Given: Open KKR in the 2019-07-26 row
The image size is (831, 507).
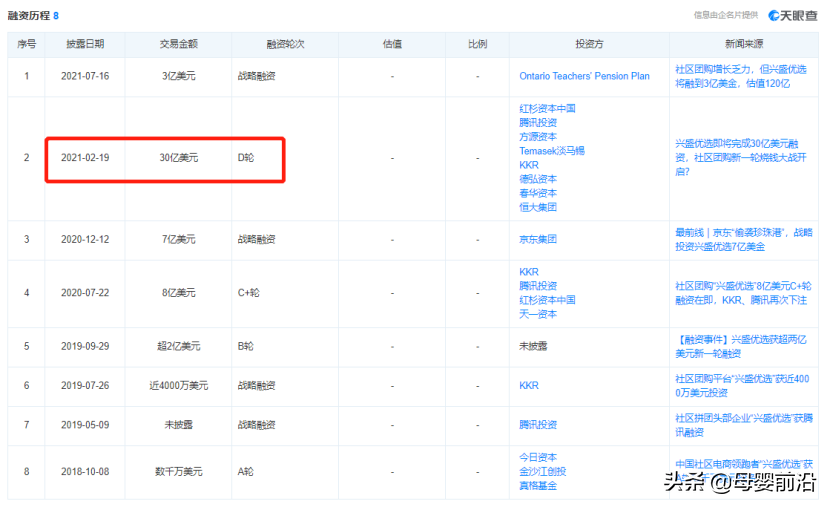Looking at the screenshot, I should pyautogui.click(x=529, y=386).
